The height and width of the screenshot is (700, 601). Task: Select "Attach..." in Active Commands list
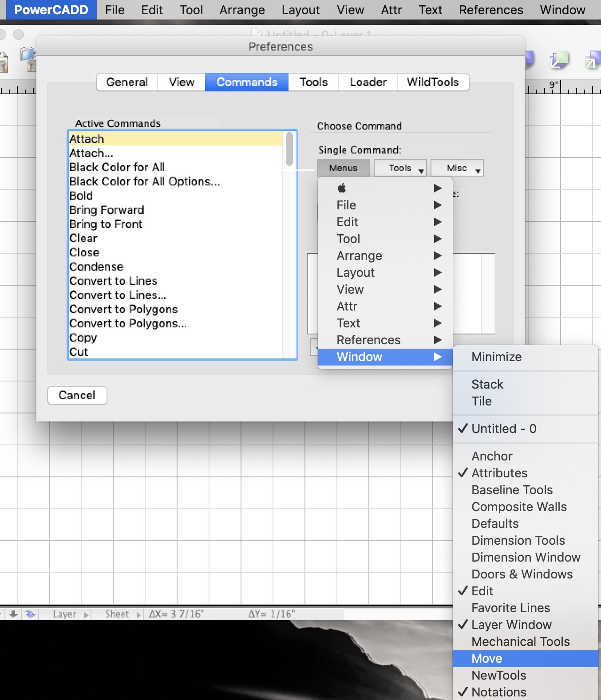point(176,153)
